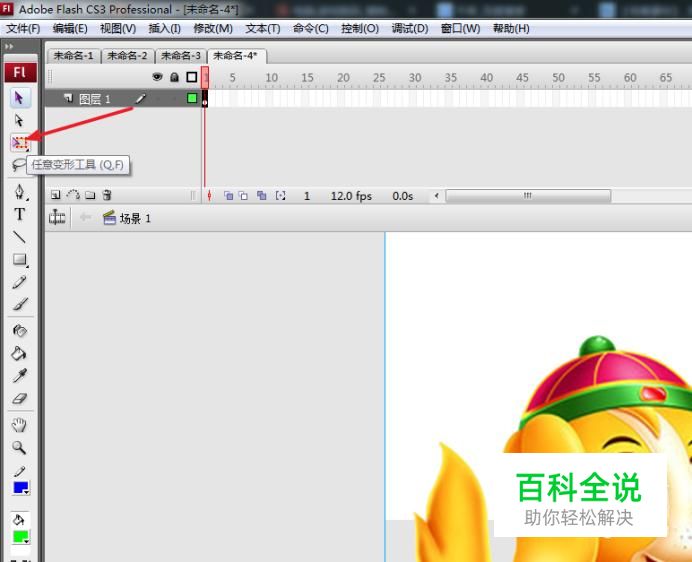Viewport: 692px width, 562px height.
Task: Open the 控制(O) menu
Action: (360, 29)
